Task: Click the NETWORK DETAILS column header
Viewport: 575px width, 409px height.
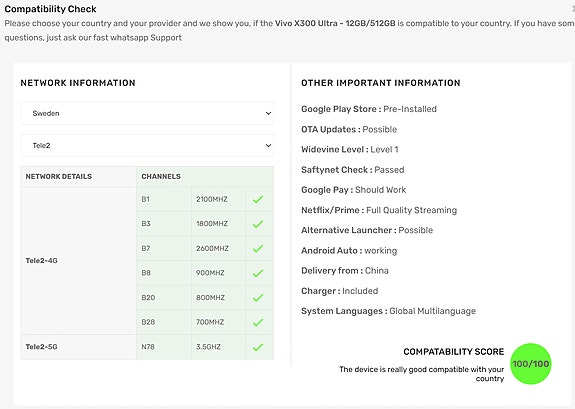Action: coord(59,176)
